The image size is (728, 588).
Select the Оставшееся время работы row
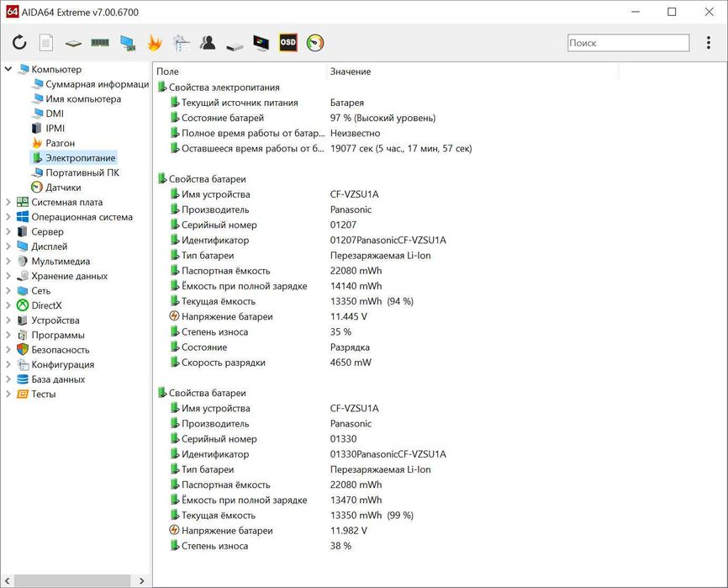321,149
